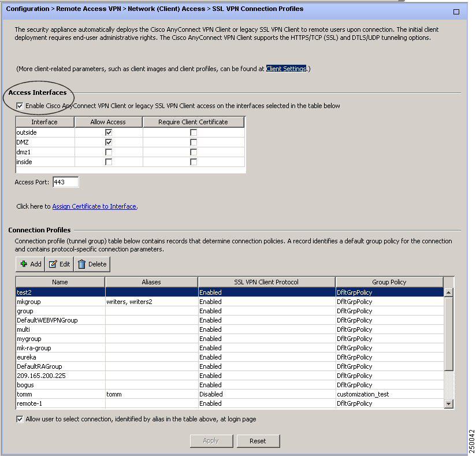Check Require Client Certificate for outside
Screen dimensions: 476x456
(194, 132)
